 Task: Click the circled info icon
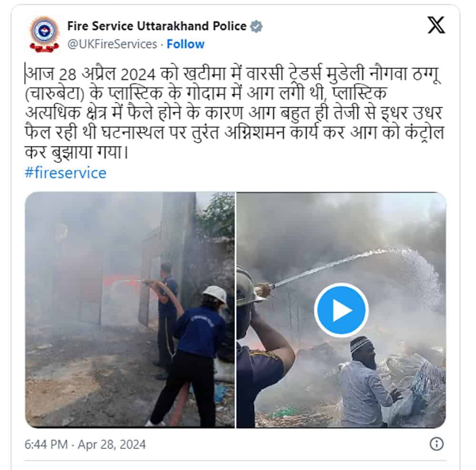tap(436, 444)
